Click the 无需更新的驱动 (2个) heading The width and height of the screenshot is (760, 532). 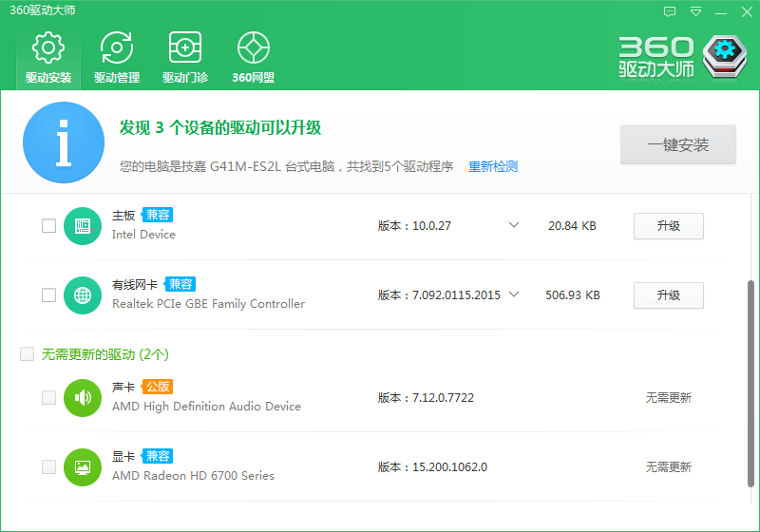(x=105, y=354)
